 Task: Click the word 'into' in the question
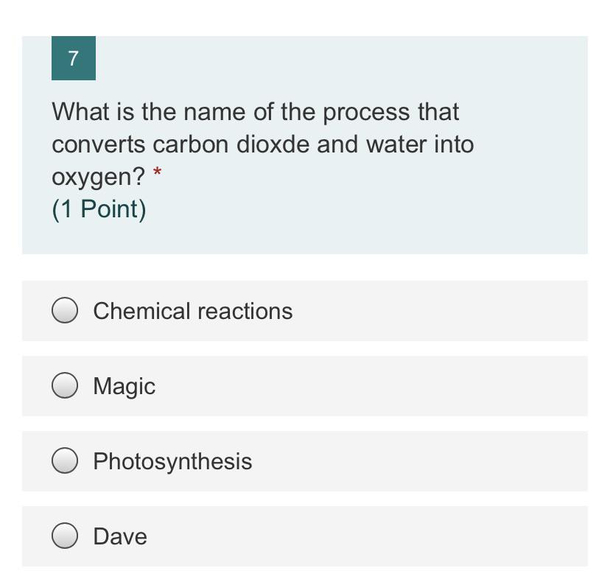[x=453, y=144]
